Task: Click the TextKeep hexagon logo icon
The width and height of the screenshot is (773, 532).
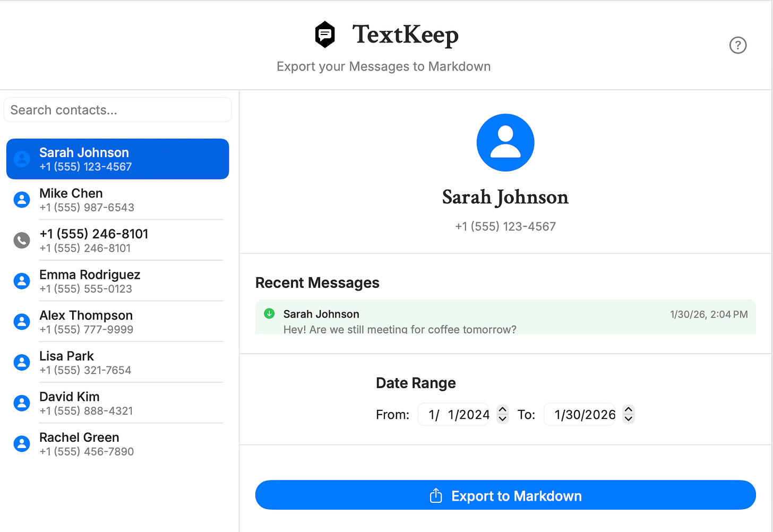Action: pos(324,34)
